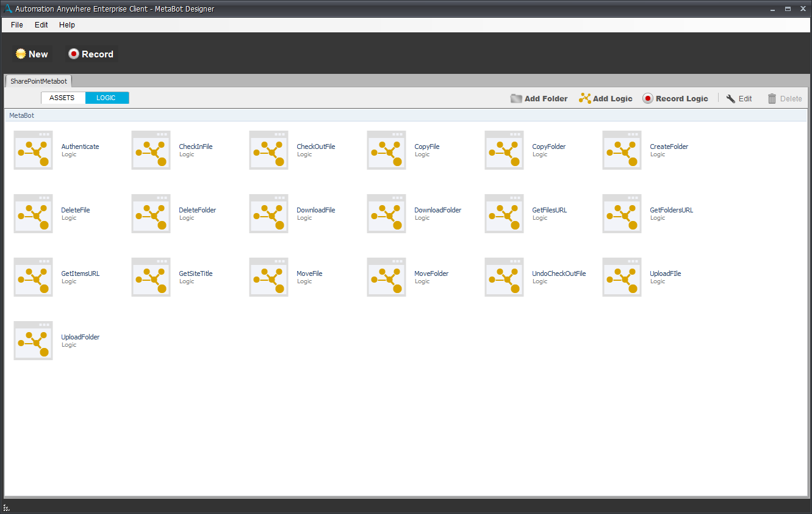
Task: Switch to the ASSETS tab
Action: pyautogui.click(x=63, y=98)
